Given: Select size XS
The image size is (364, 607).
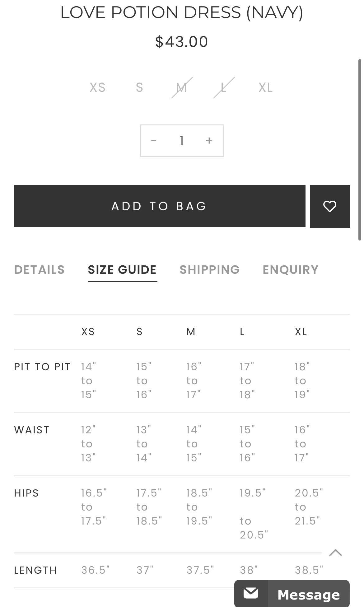Looking at the screenshot, I should tap(97, 87).
